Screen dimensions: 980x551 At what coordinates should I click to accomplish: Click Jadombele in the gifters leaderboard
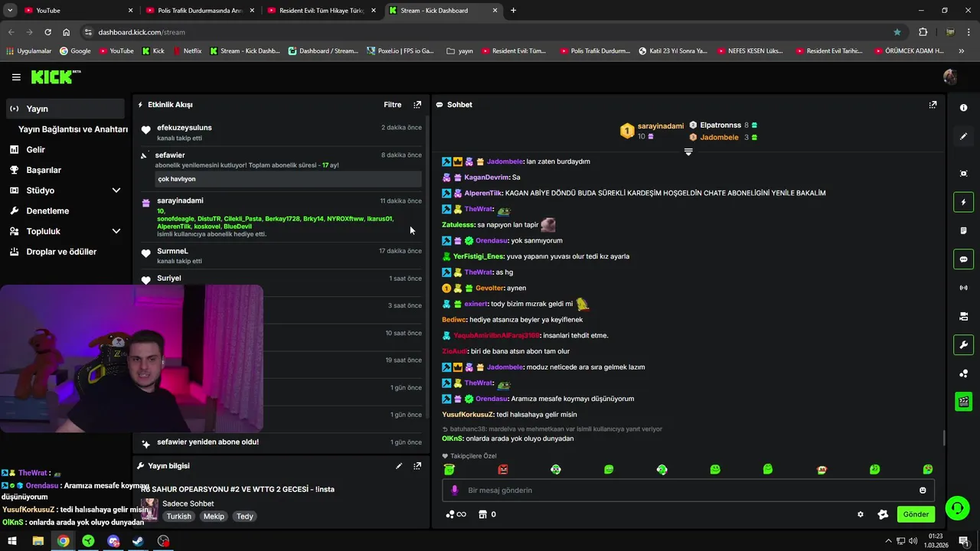click(x=719, y=138)
